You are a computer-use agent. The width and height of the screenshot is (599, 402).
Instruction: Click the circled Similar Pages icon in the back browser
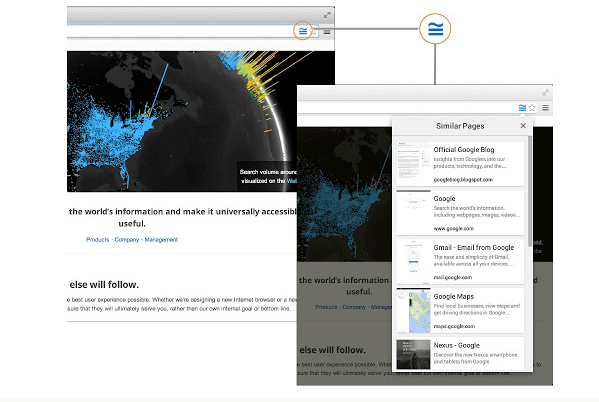(303, 31)
